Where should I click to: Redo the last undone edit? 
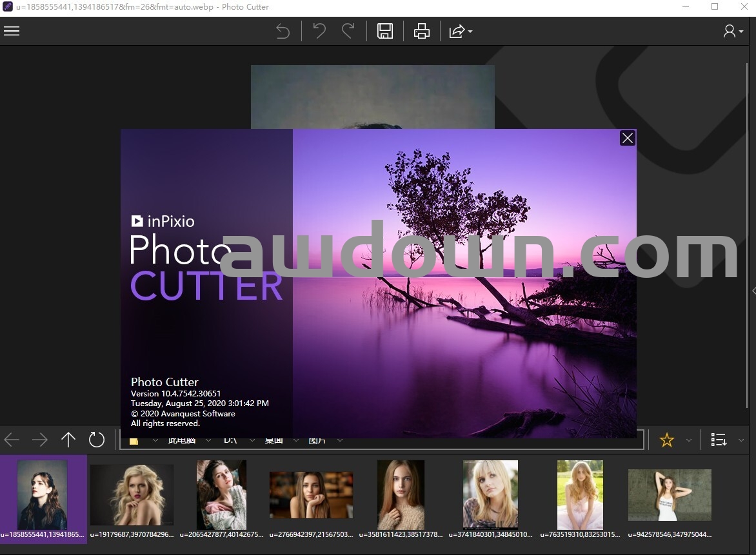[x=348, y=31]
